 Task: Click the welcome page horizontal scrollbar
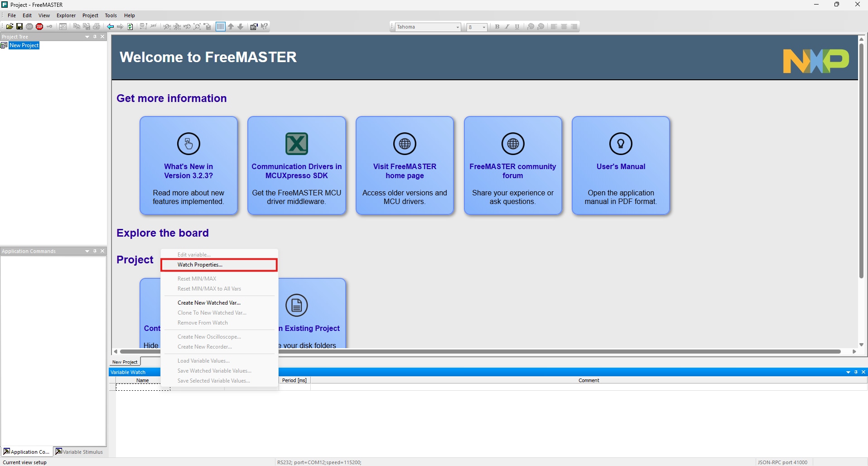pos(480,351)
